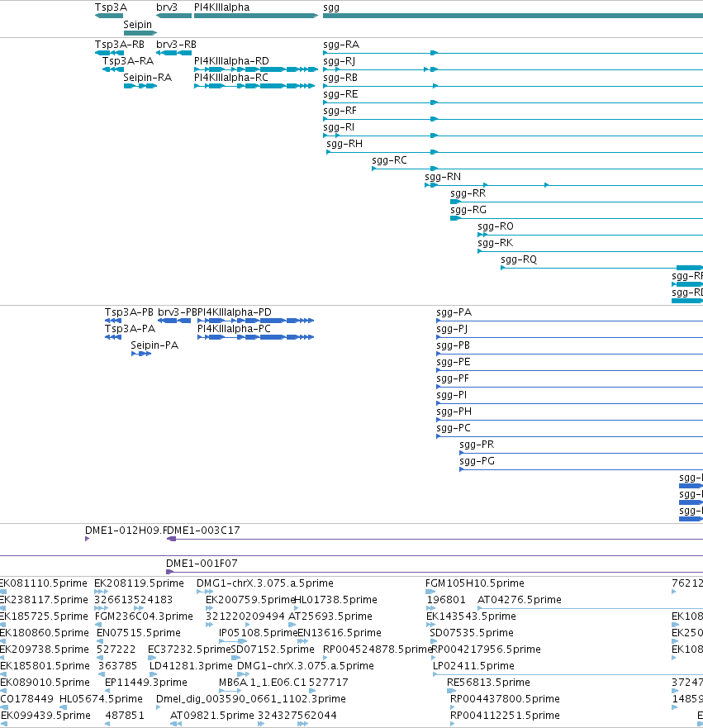This screenshot has height=728, width=703.
Task: Click the sgg-PA protein label
Action: pos(454,312)
